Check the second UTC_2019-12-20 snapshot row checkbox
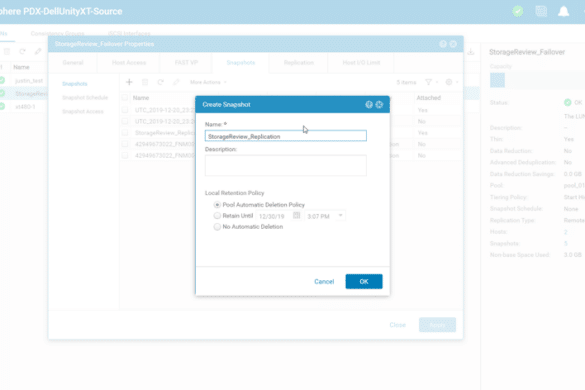 coord(125,121)
